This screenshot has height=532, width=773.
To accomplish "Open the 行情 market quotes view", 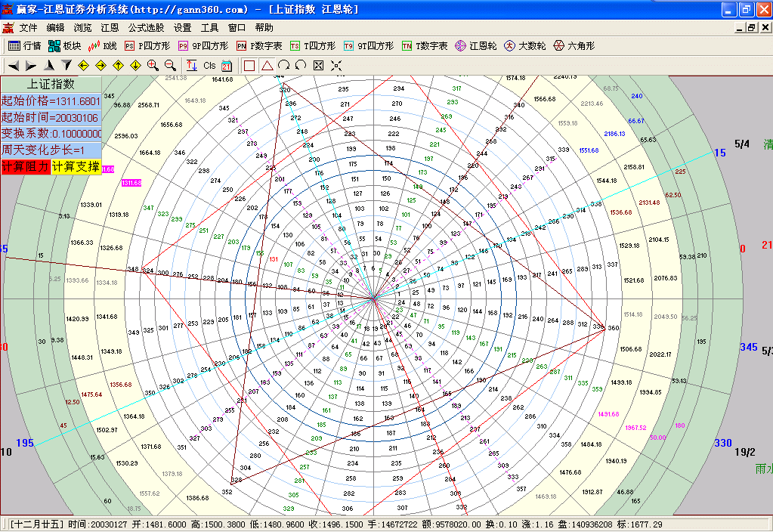I will (25, 46).
